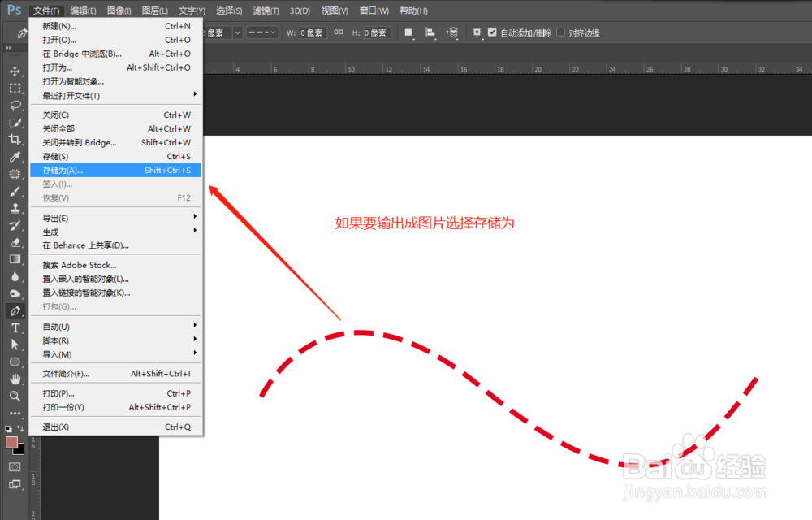Expand the 最近打开文件(T) submenu

[x=115, y=95]
